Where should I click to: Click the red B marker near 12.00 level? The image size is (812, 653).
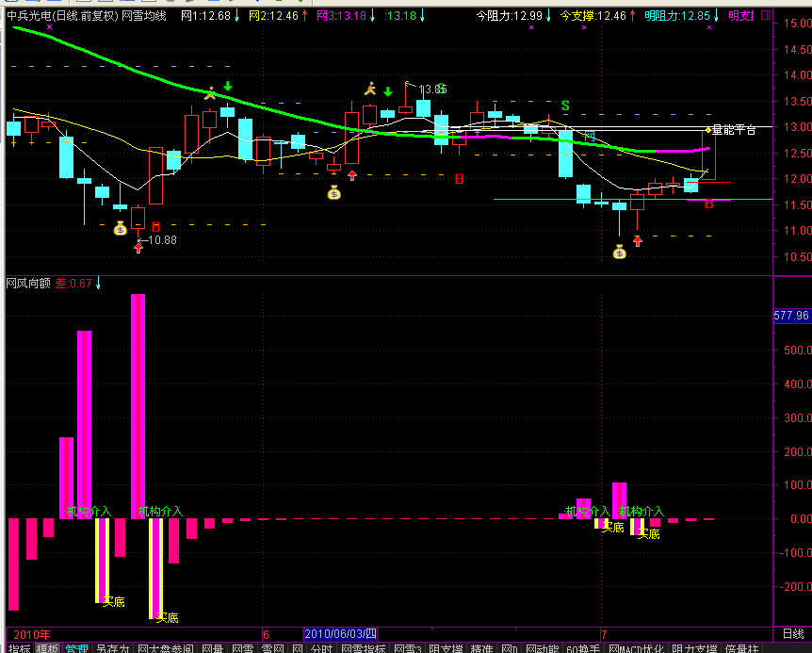pyautogui.click(x=459, y=179)
